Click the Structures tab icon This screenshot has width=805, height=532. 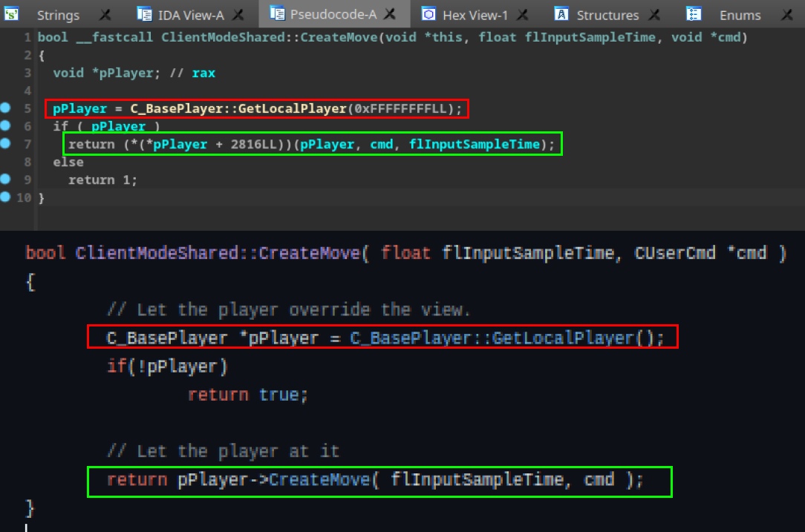[562, 14]
